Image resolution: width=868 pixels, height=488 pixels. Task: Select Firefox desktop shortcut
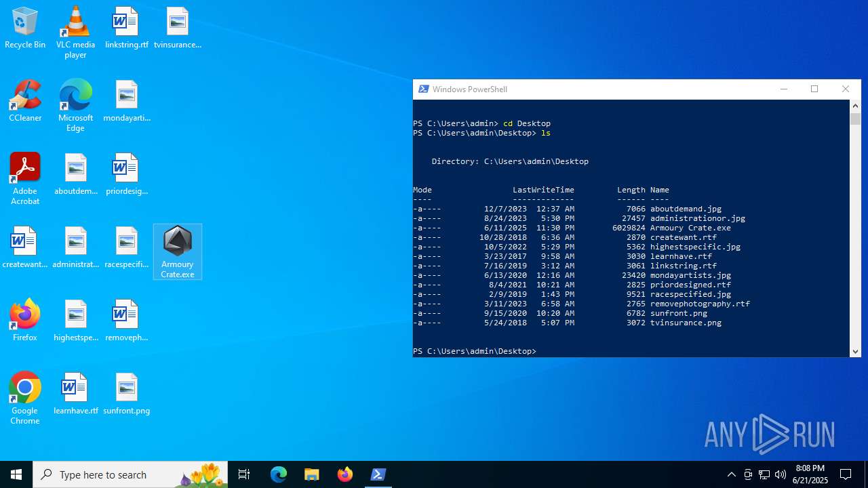tap(25, 321)
